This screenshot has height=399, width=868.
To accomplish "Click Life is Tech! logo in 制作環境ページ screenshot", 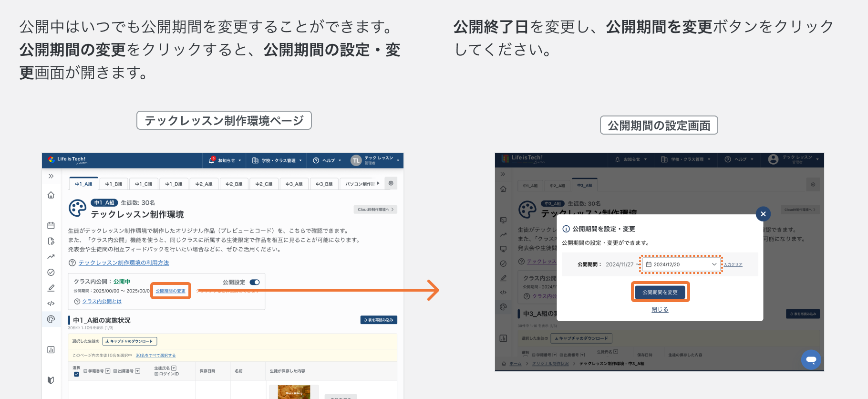I will (68, 160).
